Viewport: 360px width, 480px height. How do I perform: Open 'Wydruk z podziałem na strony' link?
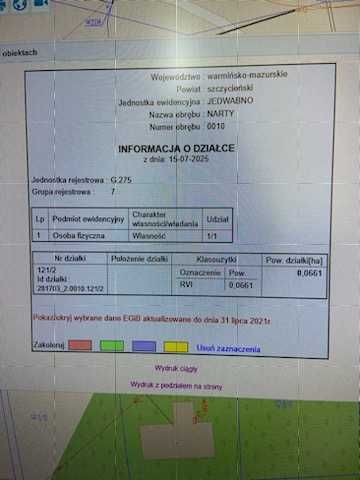coord(176,386)
